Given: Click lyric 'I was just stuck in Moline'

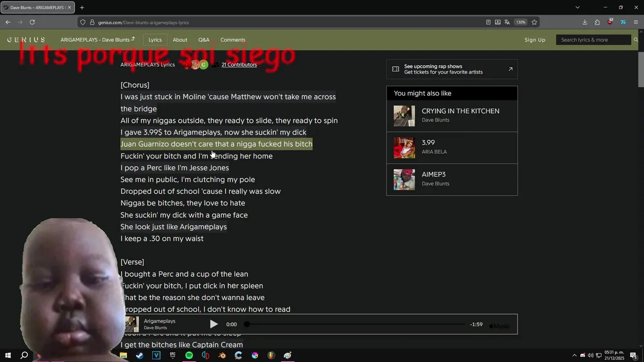Looking at the screenshot, I should [x=228, y=103].
